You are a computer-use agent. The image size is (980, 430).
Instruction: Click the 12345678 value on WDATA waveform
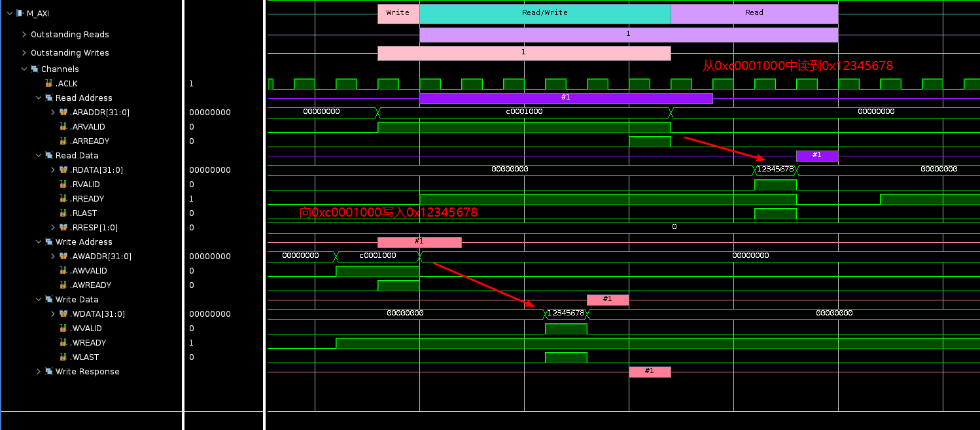[566, 314]
